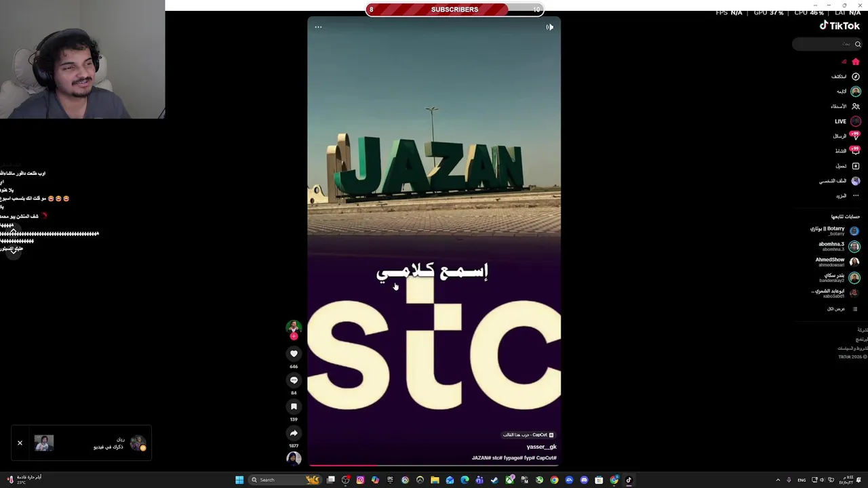Click the search magnifier icon in TikTok sidebar
This screenshot has height=488, width=868.
pos(858,44)
